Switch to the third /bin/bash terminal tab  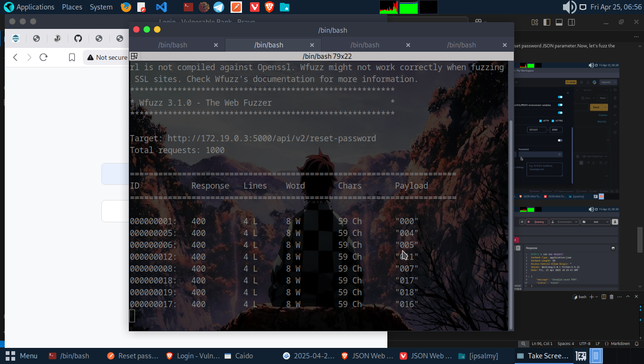pyautogui.click(x=365, y=45)
